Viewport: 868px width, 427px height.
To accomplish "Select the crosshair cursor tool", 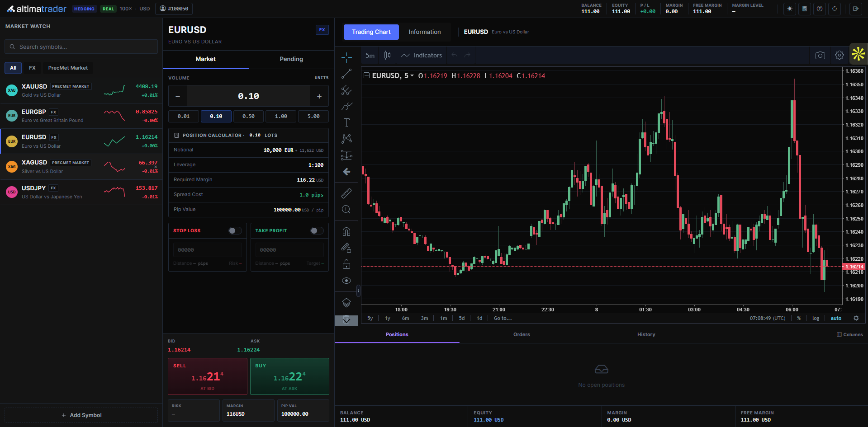I will pos(346,57).
